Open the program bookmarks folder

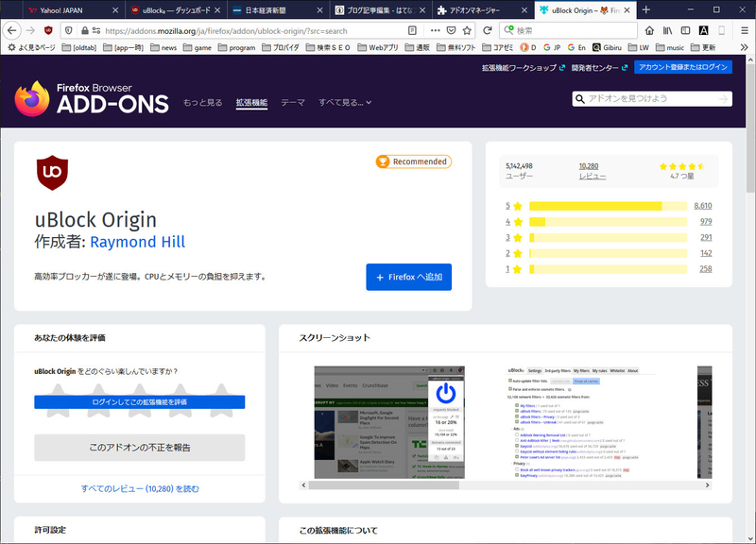point(237,47)
